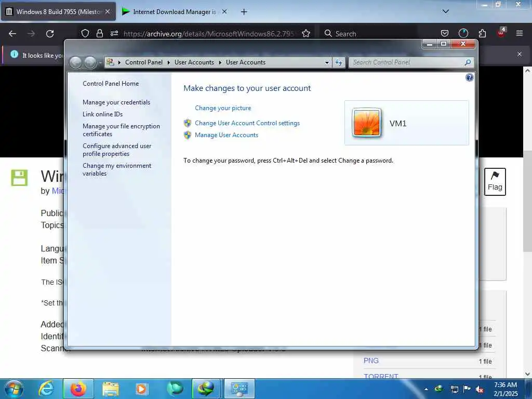Expand arrow after first User Accounts breadcrumb
This screenshot has width=532, height=399.
tap(220, 62)
